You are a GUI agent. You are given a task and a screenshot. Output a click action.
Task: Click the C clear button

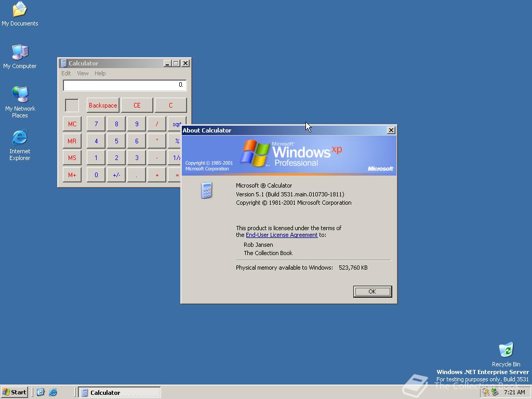[x=170, y=105]
